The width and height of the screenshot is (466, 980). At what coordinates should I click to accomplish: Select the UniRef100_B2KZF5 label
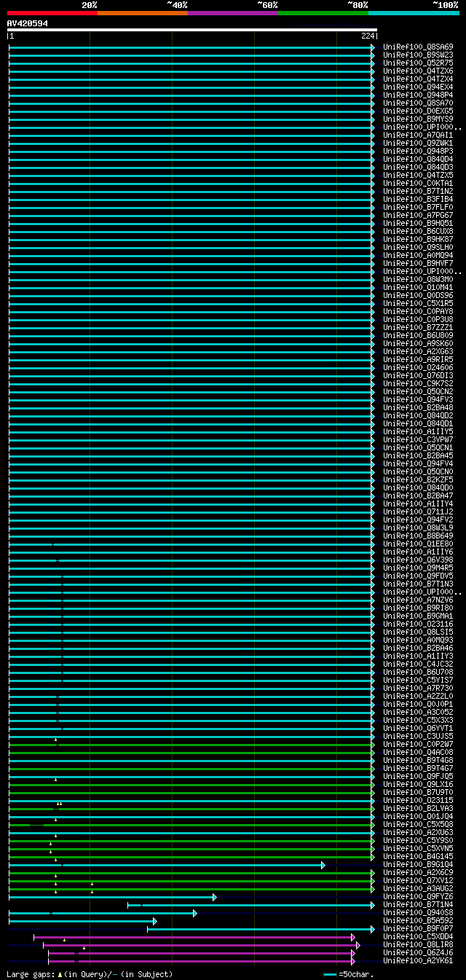click(x=418, y=479)
